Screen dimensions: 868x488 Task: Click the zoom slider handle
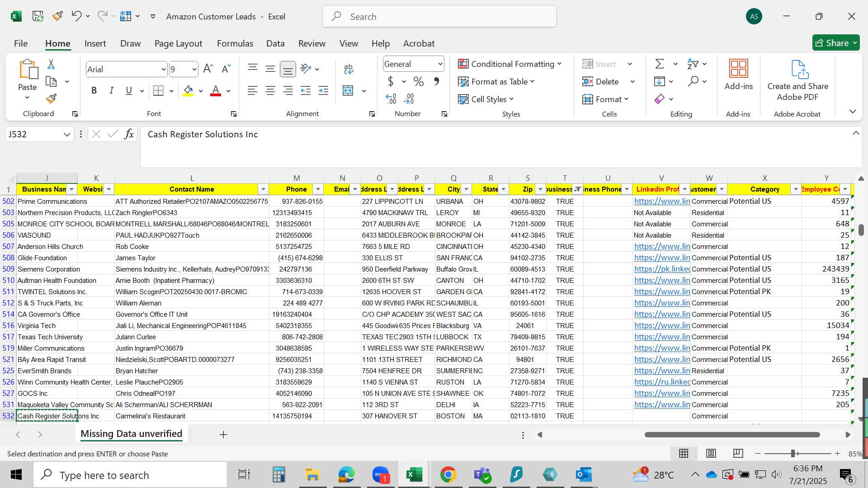pyautogui.click(x=793, y=453)
